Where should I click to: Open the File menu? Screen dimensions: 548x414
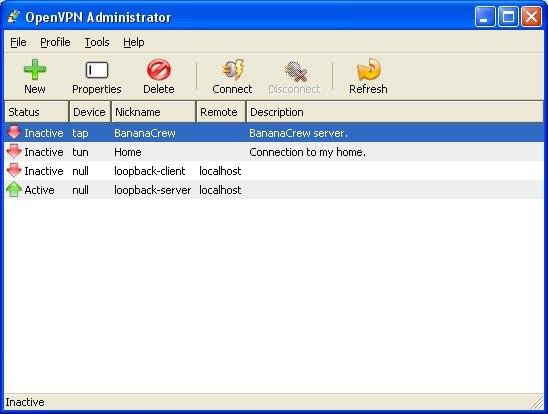[18, 42]
